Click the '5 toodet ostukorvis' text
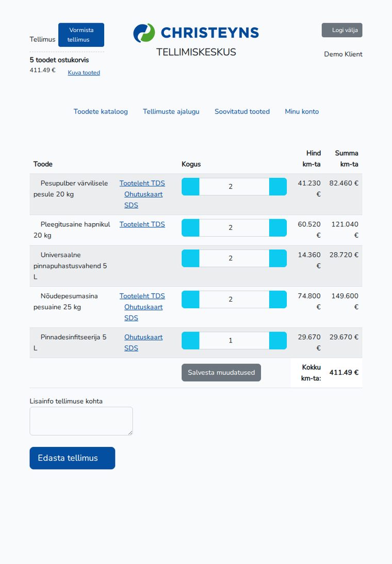This screenshot has width=392, height=564. [x=59, y=60]
